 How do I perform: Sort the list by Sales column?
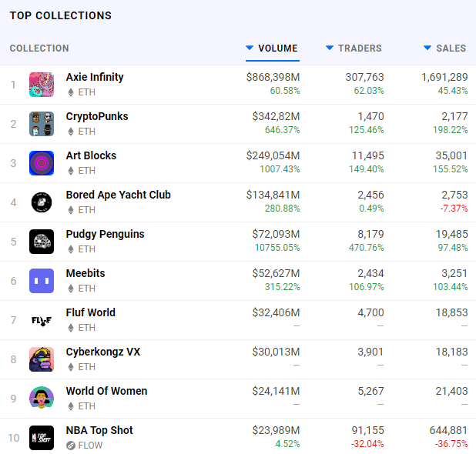pyautogui.click(x=444, y=48)
